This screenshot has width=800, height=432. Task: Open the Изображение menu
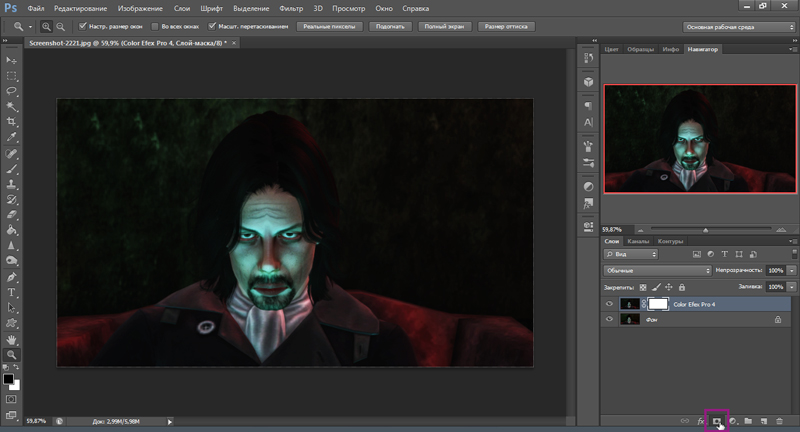pos(140,9)
